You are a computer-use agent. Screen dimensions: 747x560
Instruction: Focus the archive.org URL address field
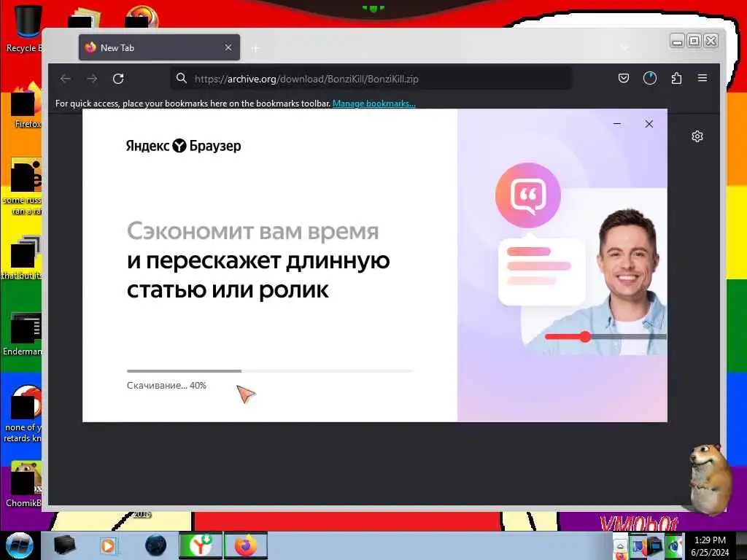click(x=371, y=79)
